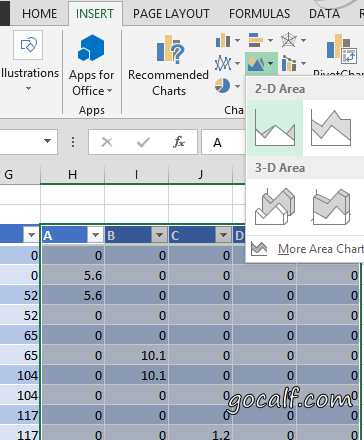Viewport: 364px width, 440px height.
Task: Expand the pie chart dropdown arrow
Action: point(237,86)
